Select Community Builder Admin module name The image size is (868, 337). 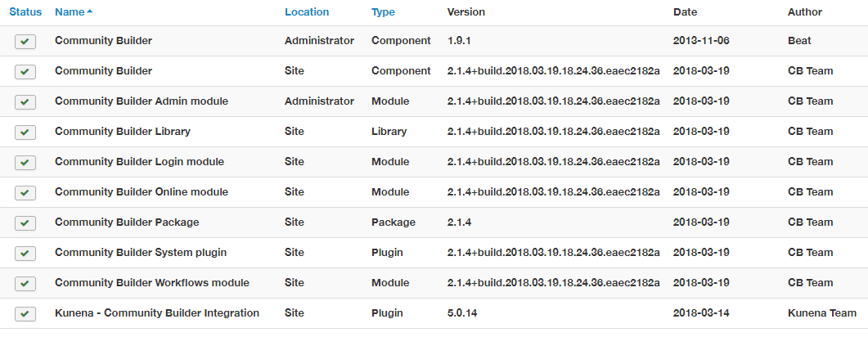coord(142,101)
